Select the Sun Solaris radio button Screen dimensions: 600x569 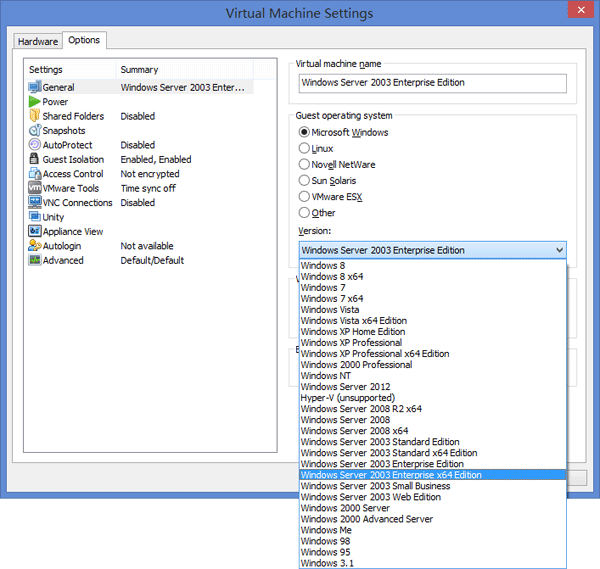coord(304,180)
